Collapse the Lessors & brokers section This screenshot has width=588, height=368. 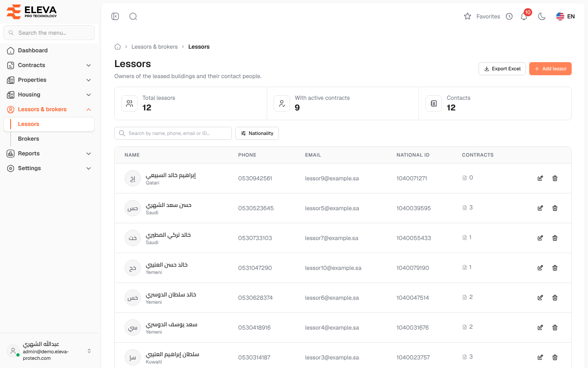[x=49, y=109]
